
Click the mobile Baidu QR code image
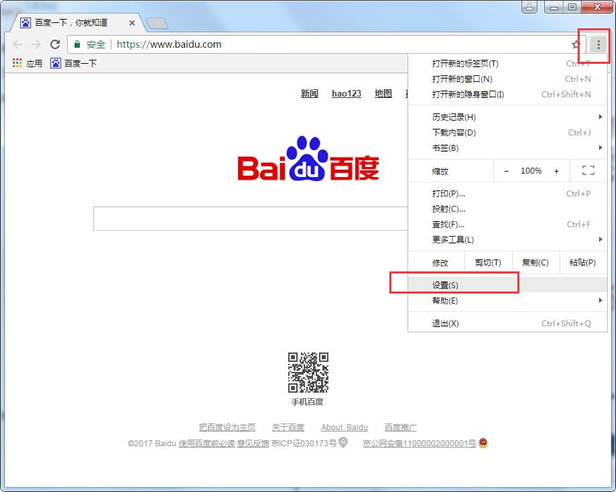[x=308, y=372]
